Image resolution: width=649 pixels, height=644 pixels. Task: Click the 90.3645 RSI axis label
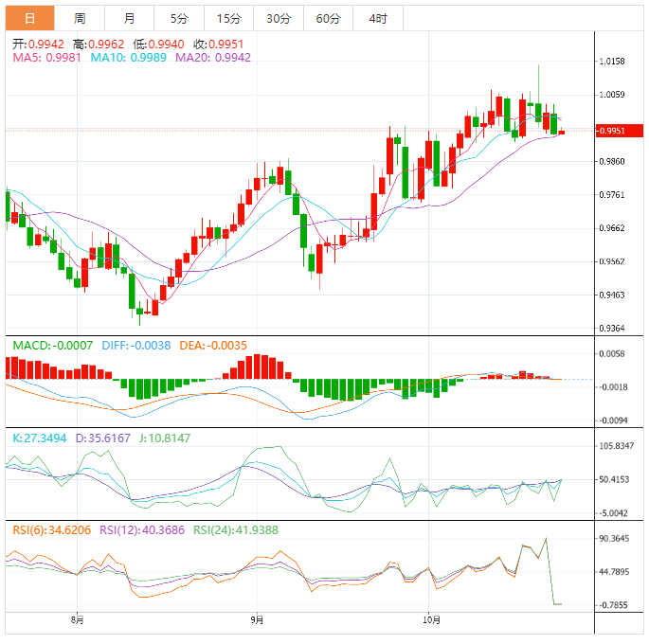coord(614,539)
